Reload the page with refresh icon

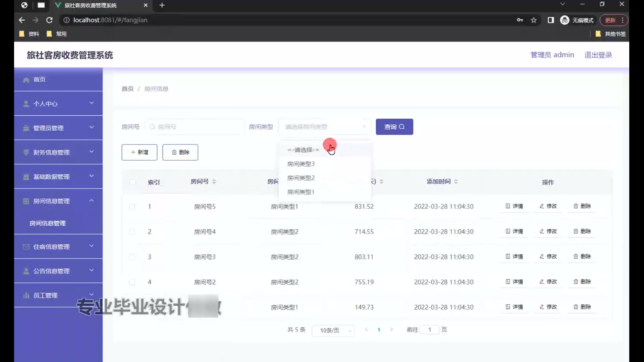tap(49, 20)
